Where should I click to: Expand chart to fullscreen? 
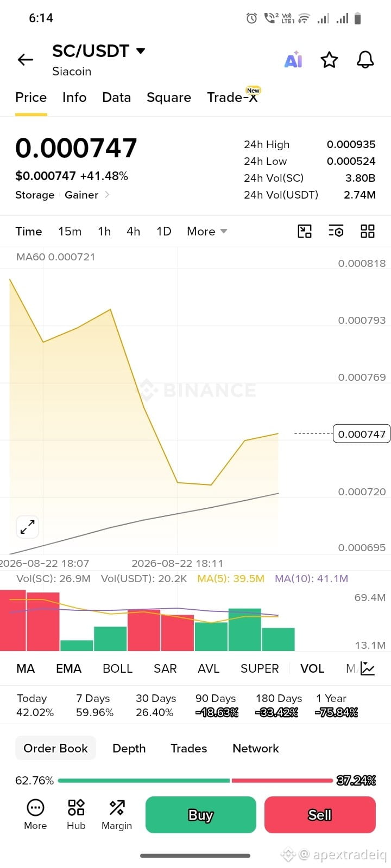(x=27, y=527)
